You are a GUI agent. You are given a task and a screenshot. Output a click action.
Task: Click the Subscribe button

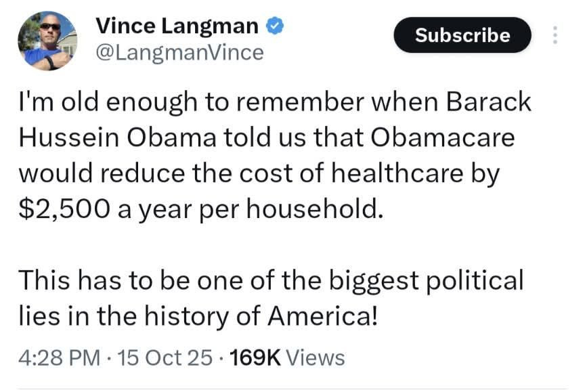coord(462,35)
